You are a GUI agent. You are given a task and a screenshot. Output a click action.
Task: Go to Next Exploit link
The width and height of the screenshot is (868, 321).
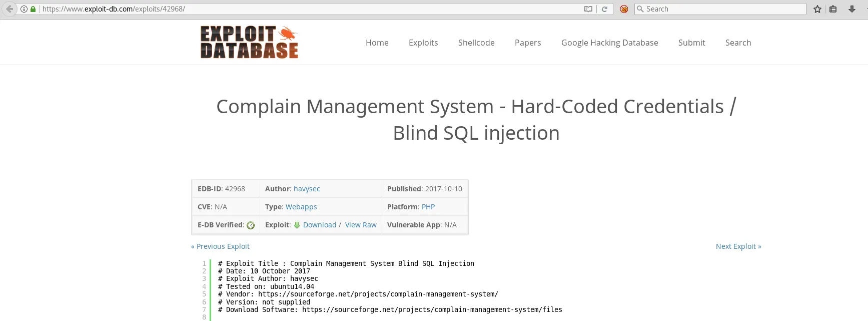click(x=738, y=246)
